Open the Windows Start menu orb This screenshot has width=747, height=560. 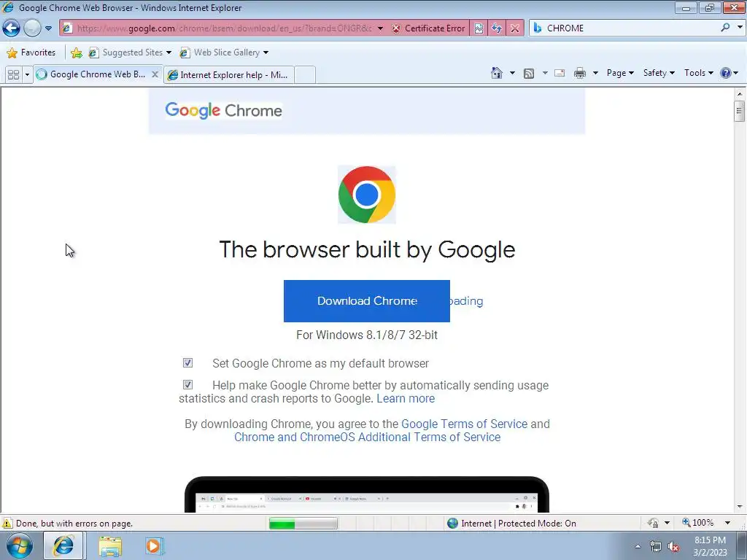(20, 545)
